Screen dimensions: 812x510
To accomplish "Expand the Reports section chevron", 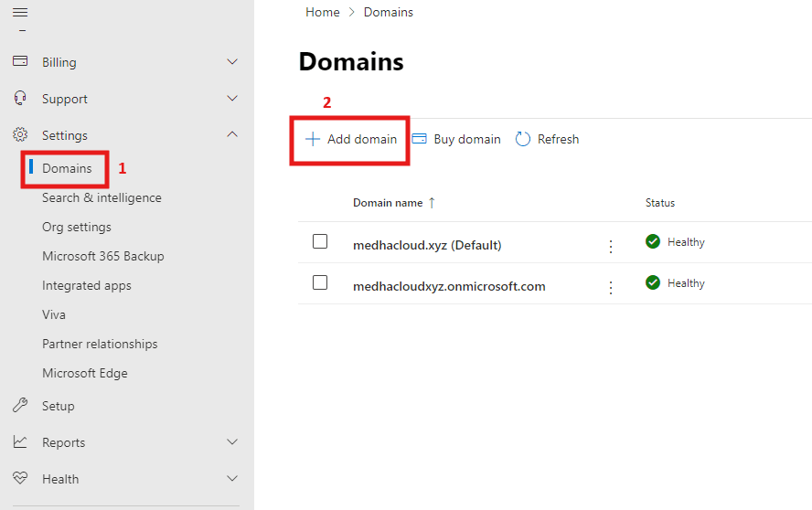I will (232, 442).
